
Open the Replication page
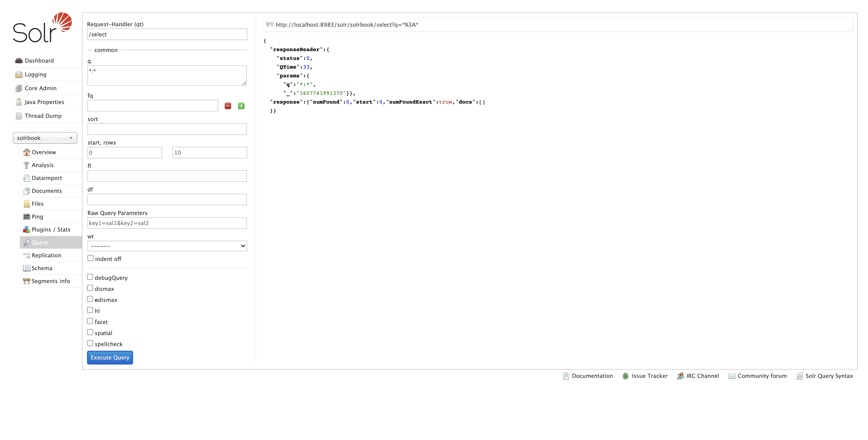click(x=51, y=255)
